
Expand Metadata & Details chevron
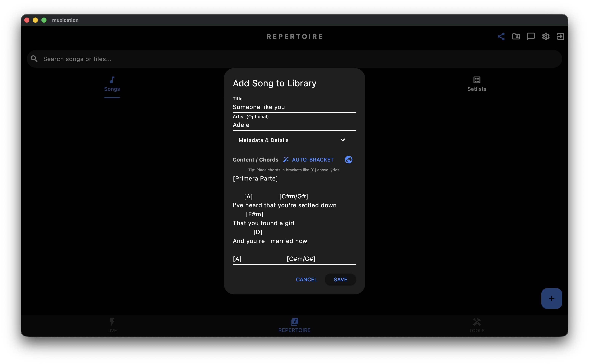tap(342, 140)
